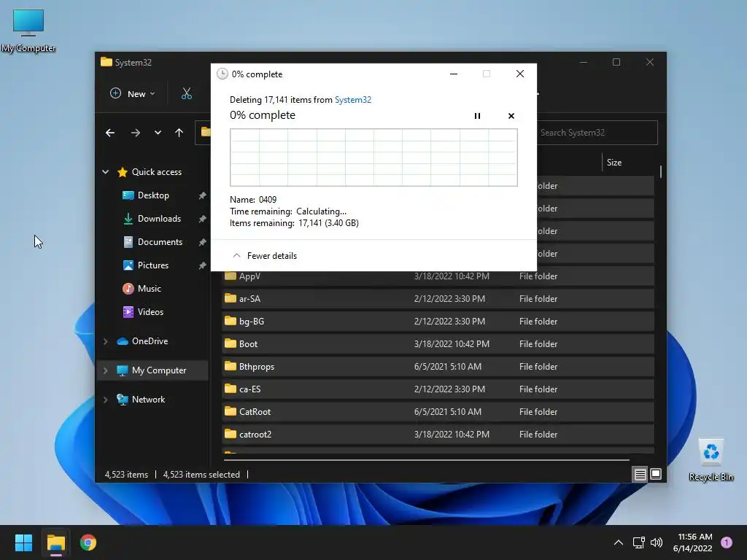Select the Bthprops folder
Image resolution: width=747 pixels, height=560 pixels.
coord(438,367)
